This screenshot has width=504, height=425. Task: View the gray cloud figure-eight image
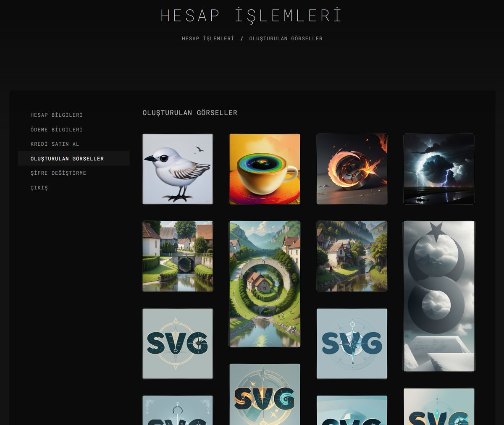[439, 296]
